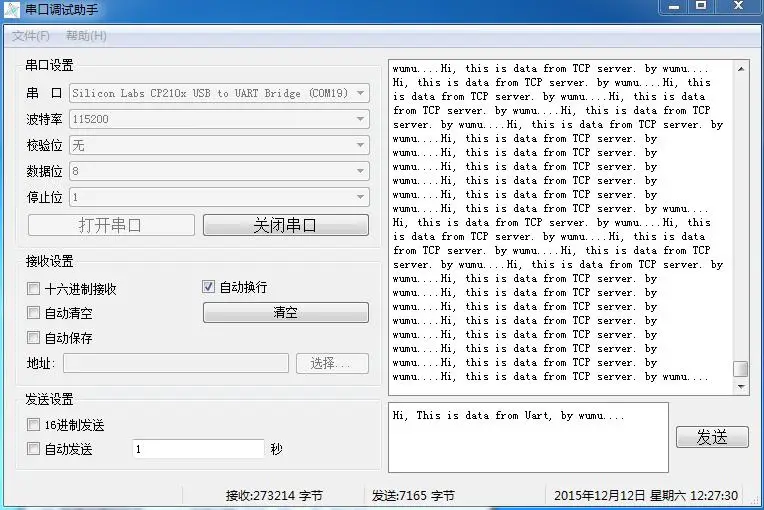The image size is (764, 510).
Task: Maximize the 串口调试助手 window
Action: (701, 6)
